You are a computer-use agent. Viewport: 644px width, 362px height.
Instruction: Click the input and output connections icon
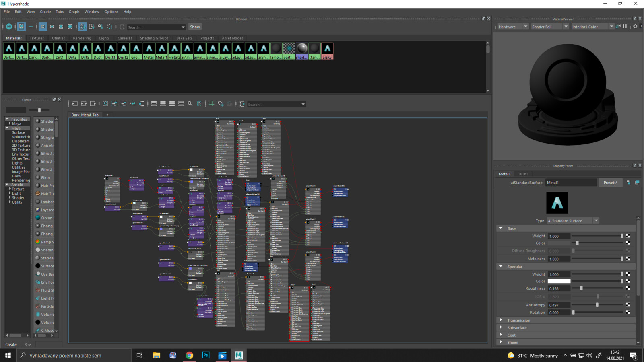[x=84, y=104]
